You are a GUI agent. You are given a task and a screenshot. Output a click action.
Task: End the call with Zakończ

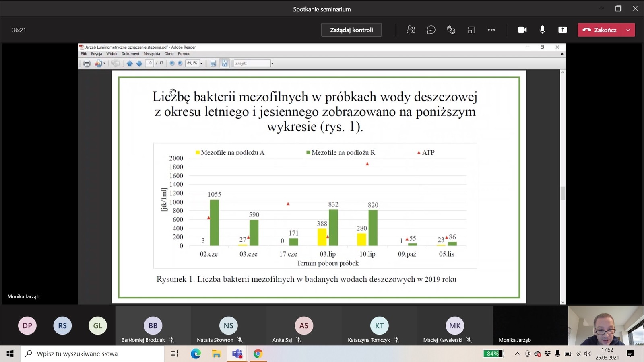click(x=600, y=30)
